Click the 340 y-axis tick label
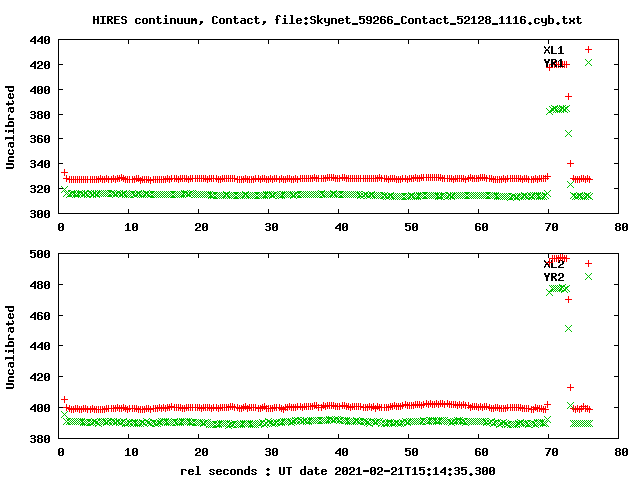The image size is (640, 480). point(40,164)
